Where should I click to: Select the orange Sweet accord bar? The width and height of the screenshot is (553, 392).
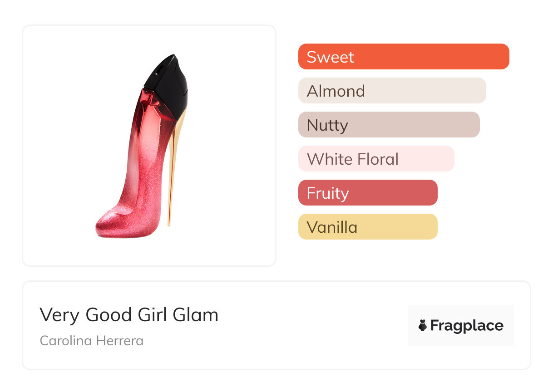[404, 57]
